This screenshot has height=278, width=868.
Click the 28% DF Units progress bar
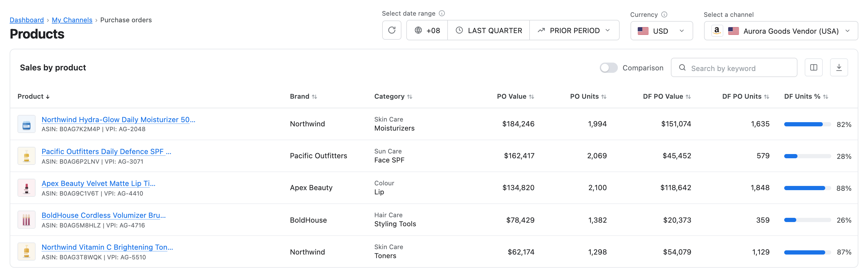(807, 156)
